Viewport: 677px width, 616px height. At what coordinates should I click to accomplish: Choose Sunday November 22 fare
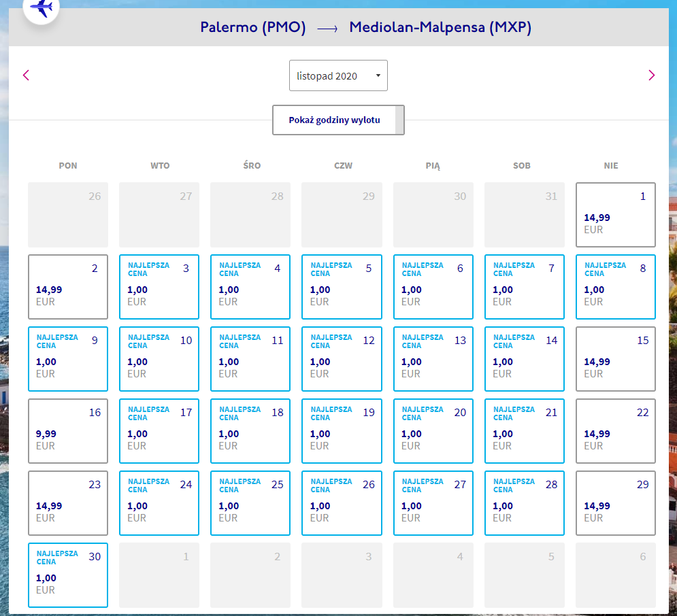pyautogui.click(x=616, y=431)
